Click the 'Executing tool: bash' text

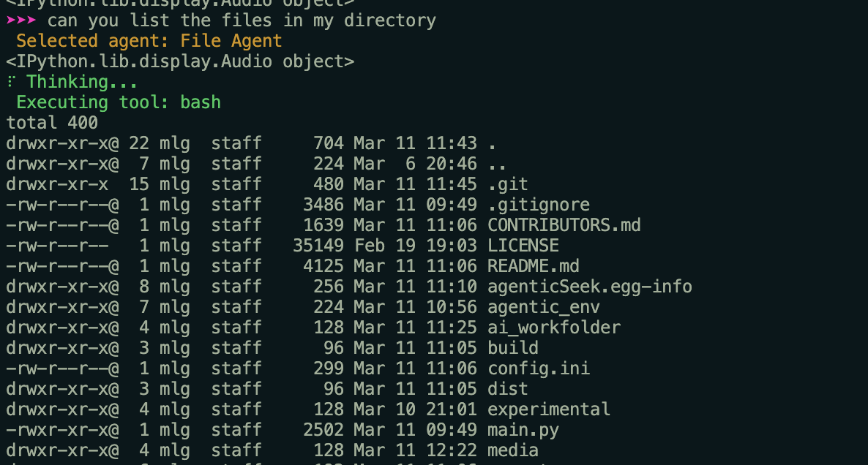[119, 102]
